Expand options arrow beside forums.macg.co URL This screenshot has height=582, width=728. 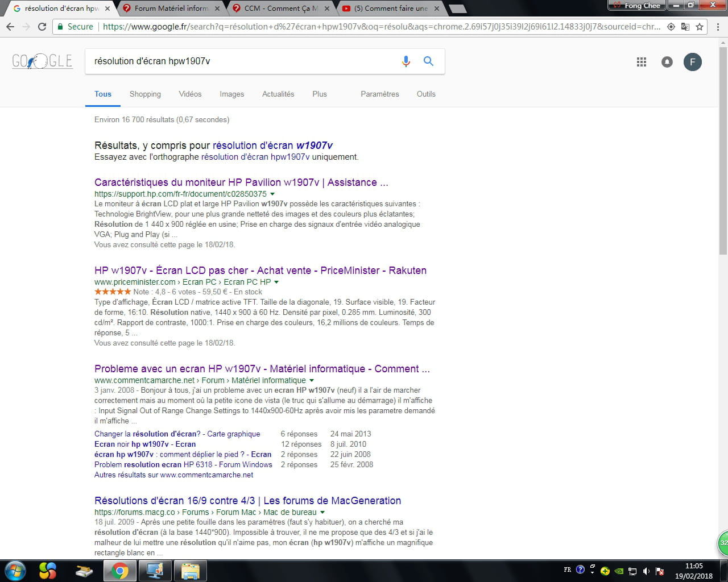(x=322, y=513)
